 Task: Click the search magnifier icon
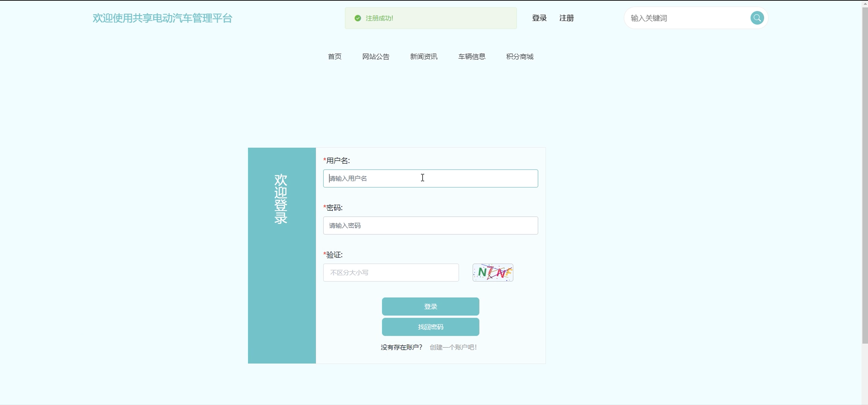tap(757, 18)
